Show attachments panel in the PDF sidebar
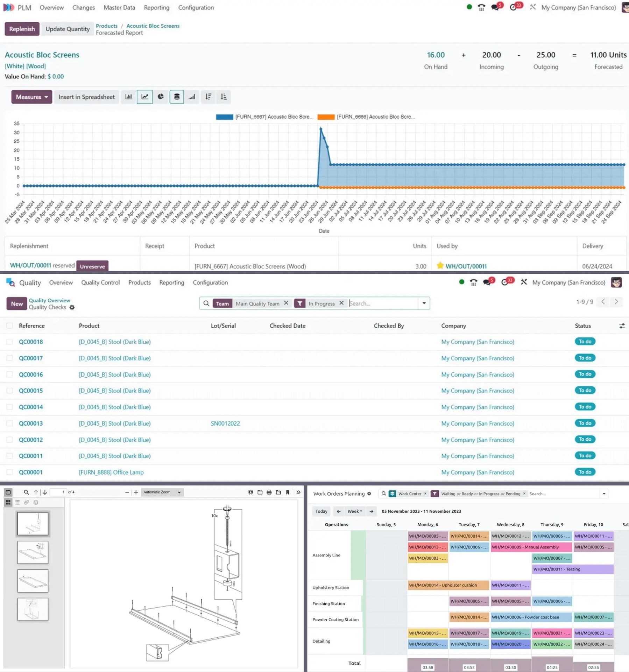 pos(27,502)
